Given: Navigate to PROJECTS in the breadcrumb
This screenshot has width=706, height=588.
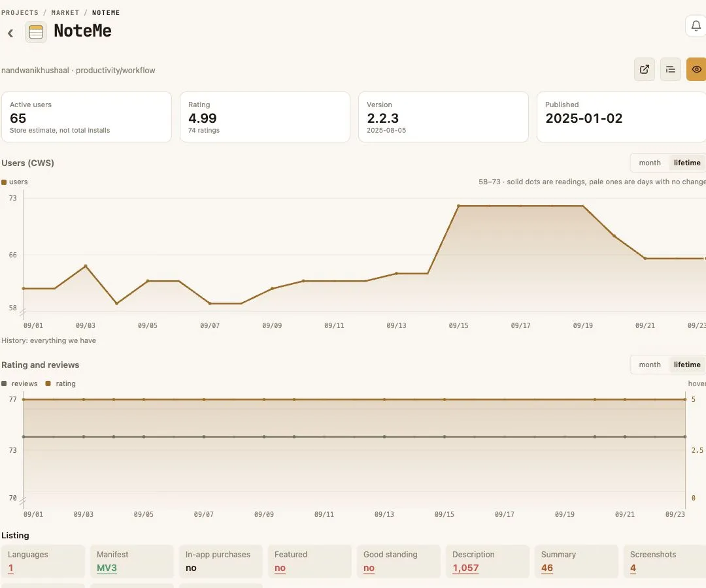Looking at the screenshot, I should tap(20, 12).
